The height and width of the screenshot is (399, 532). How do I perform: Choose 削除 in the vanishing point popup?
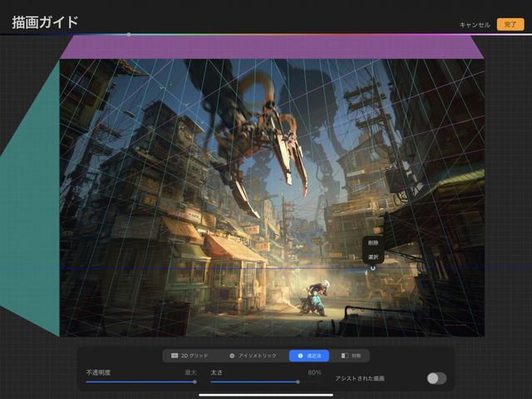(x=373, y=243)
